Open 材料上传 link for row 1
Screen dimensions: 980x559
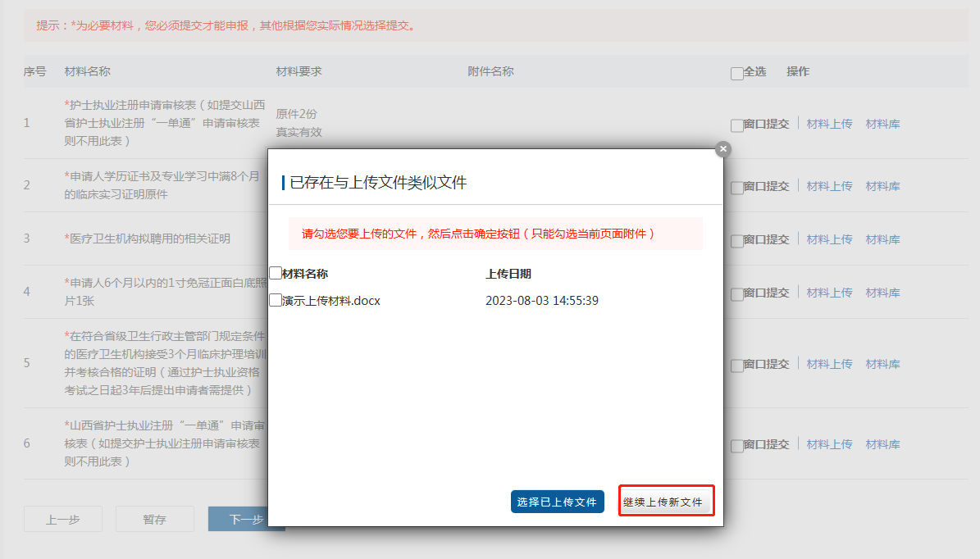coord(829,125)
